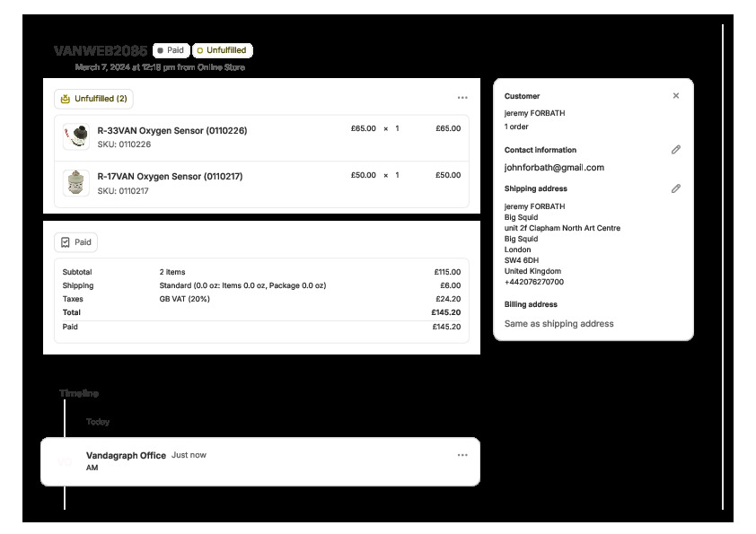The height and width of the screenshot is (534, 756).
Task: Remove customer with the X icon
Action: [x=676, y=96]
